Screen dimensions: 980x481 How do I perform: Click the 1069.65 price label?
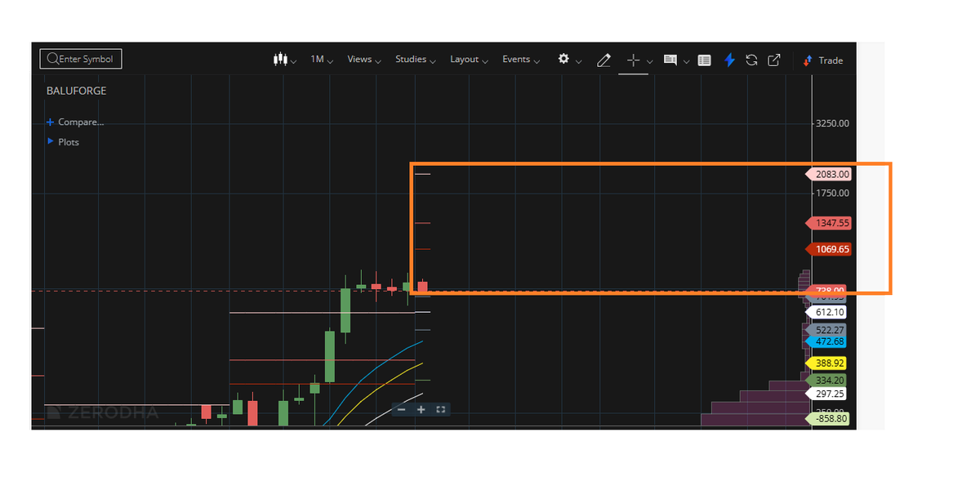click(829, 249)
